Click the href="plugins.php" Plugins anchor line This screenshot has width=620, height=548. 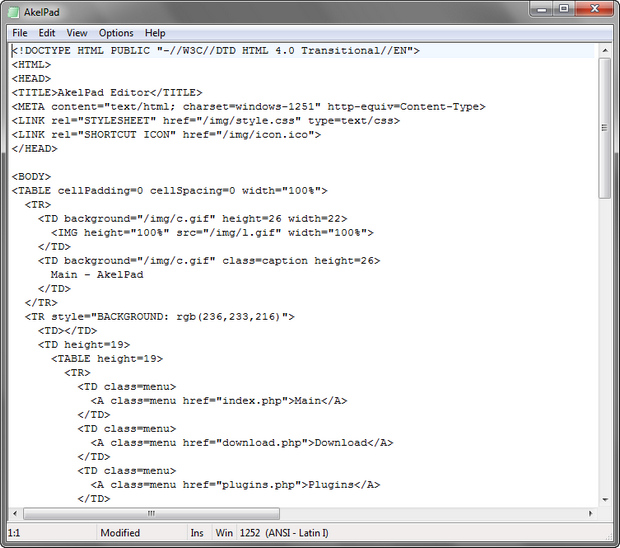click(235, 485)
